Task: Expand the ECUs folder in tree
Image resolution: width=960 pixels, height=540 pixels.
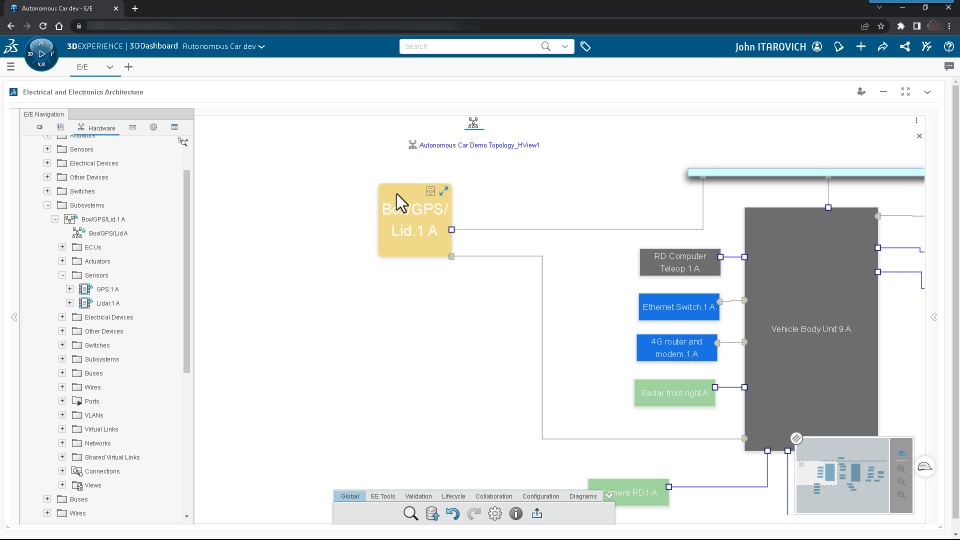Action: click(62, 247)
